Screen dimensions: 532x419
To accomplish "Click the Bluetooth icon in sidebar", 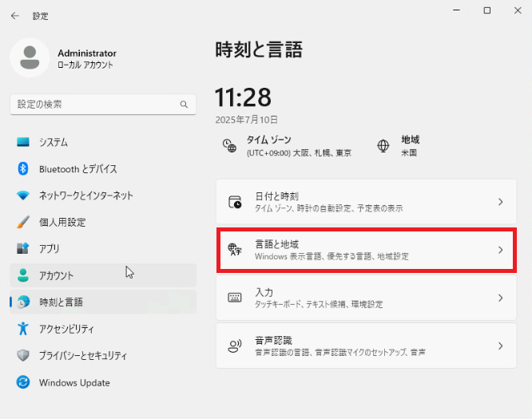I will (23, 168).
